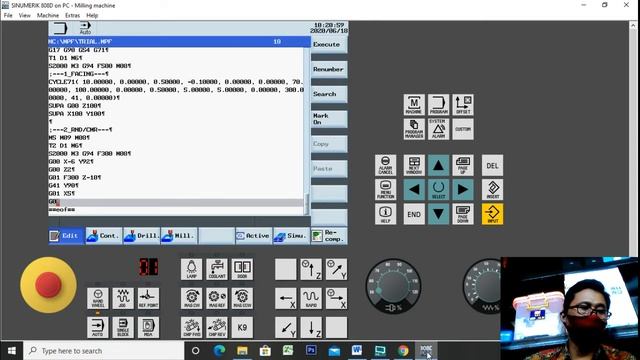Click the Y axis down-left jog key

[286, 327]
